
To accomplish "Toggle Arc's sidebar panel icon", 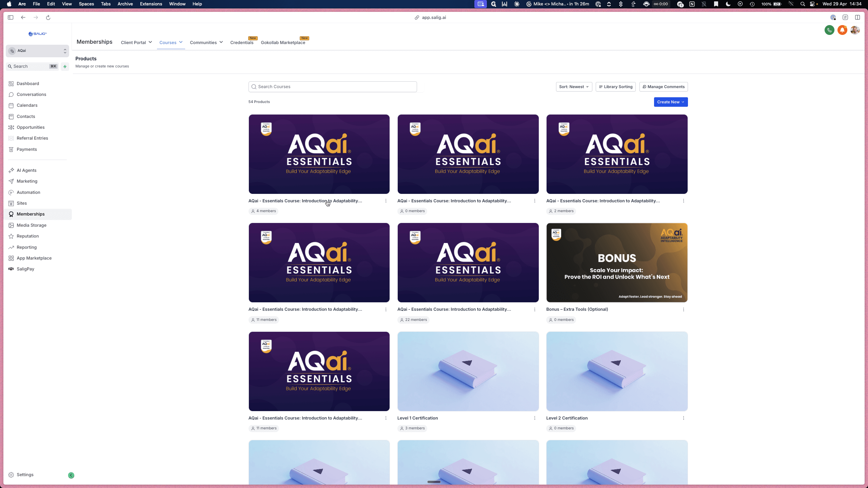I will click(11, 18).
